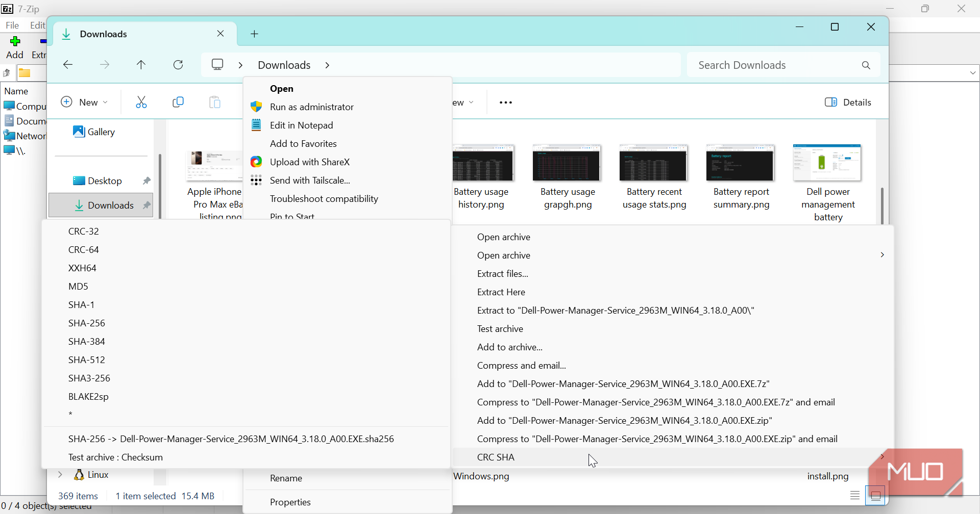980x514 pixels.
Task: Click the green Add icon in 7-Zip
Action: click(x=15, y=41)
